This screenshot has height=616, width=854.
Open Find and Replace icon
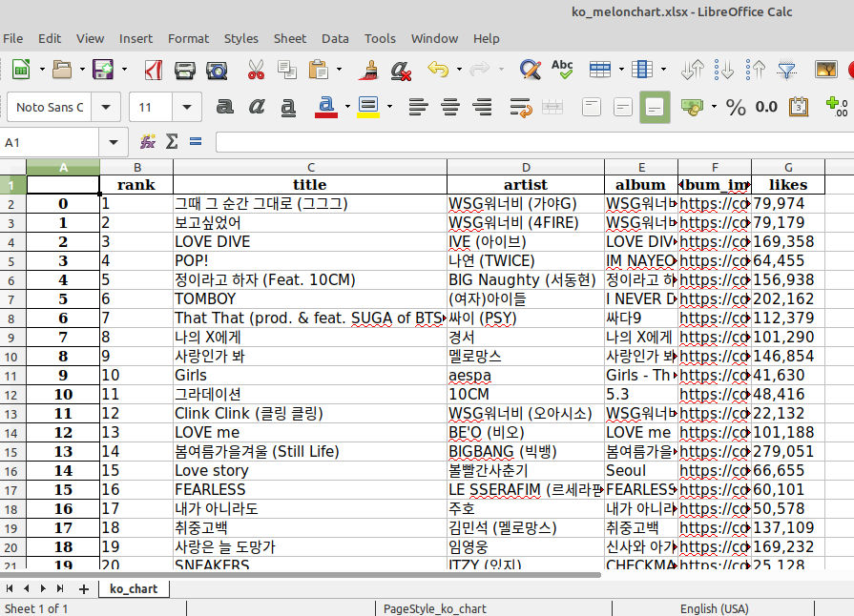point(531,70)
